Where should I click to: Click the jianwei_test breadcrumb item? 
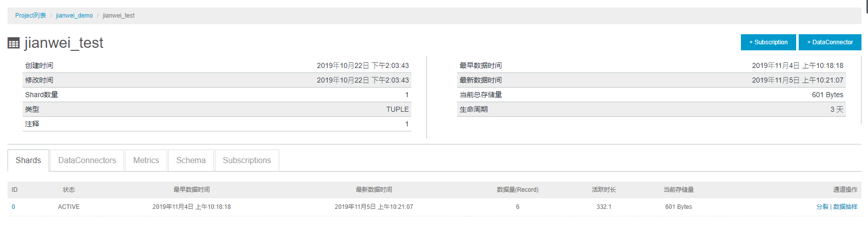[119, 16]
